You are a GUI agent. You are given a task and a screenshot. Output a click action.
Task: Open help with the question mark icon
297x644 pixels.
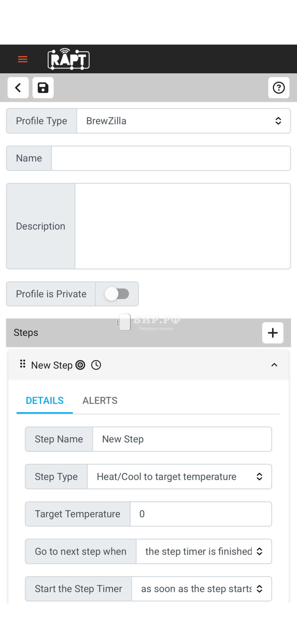click(x=279, y=88)
